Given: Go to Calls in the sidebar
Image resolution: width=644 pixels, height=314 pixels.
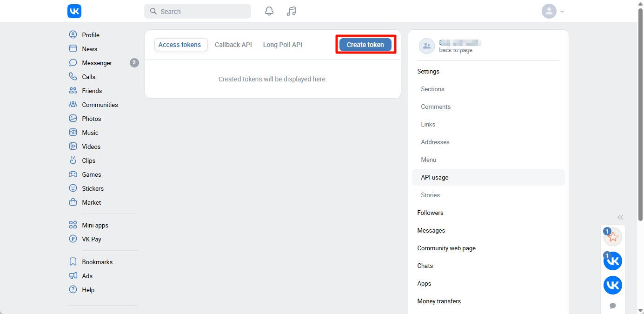Looking at the screenshot, I should [x=88, y=77].
